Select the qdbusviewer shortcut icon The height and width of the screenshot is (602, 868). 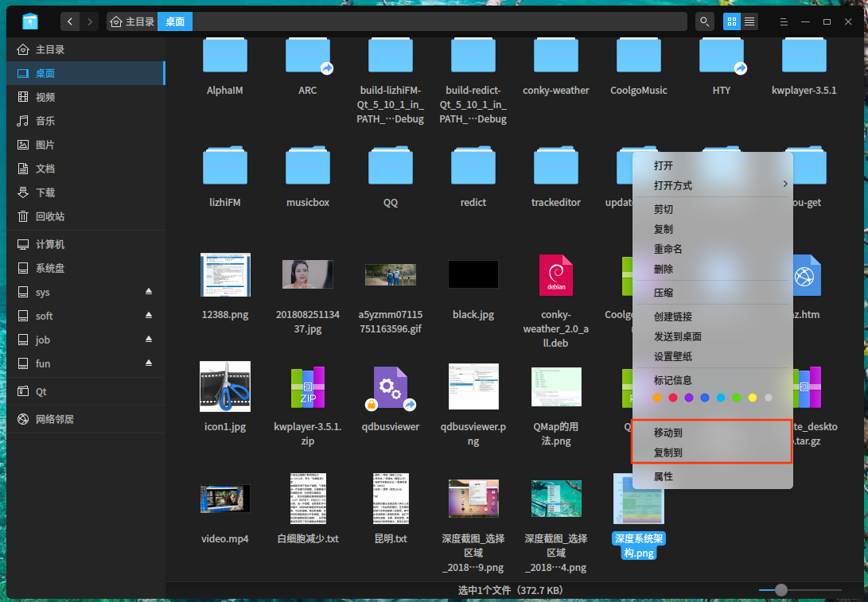(x=390, y=387)
